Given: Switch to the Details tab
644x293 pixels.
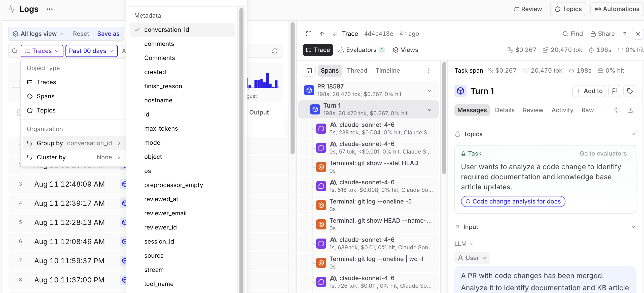Looking at the screenshot, I should (x=505, y=110).
